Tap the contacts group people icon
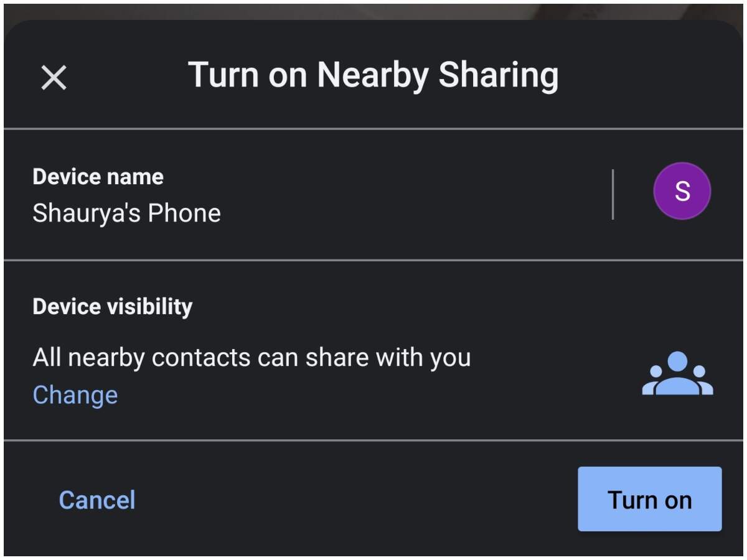747x560 pixels. point(677,373)
